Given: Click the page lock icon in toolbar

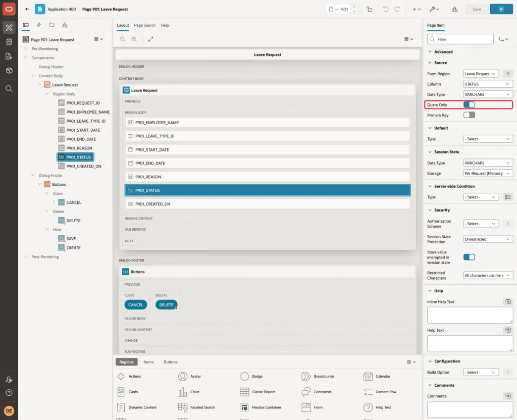Looking at the screenshot, I should [x=369, y=9].
